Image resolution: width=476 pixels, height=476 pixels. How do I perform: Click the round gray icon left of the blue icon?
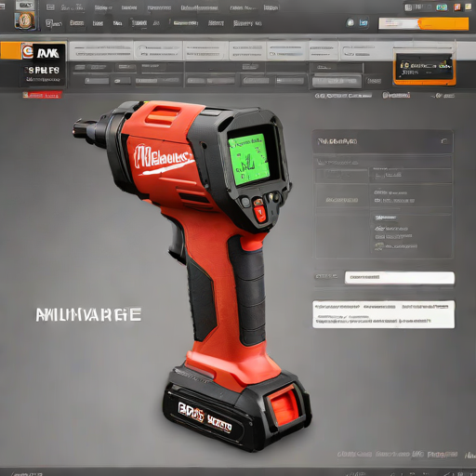click(x=350, y=22)
